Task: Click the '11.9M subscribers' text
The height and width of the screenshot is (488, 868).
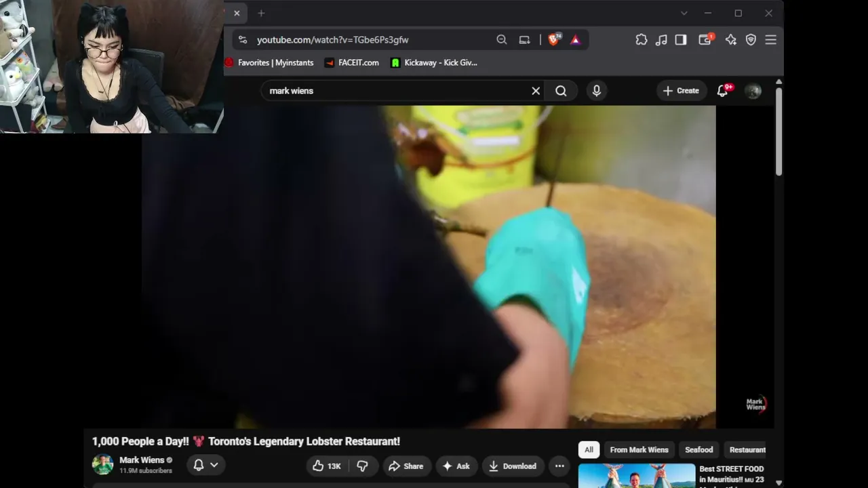Action: tap(146, 470)
